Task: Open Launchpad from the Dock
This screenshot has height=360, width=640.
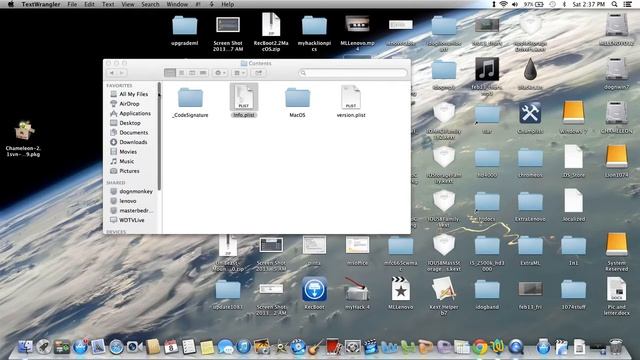Action: [x=44, y=347]
